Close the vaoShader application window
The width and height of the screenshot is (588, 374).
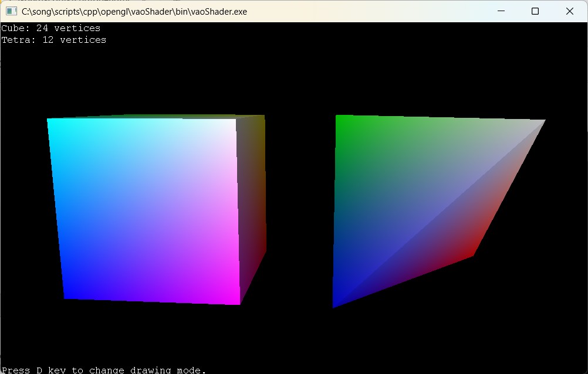coord(569,11)
